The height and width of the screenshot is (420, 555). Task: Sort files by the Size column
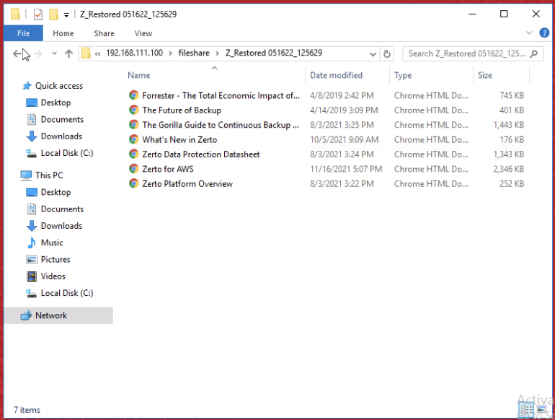click(x=485, y=75)
